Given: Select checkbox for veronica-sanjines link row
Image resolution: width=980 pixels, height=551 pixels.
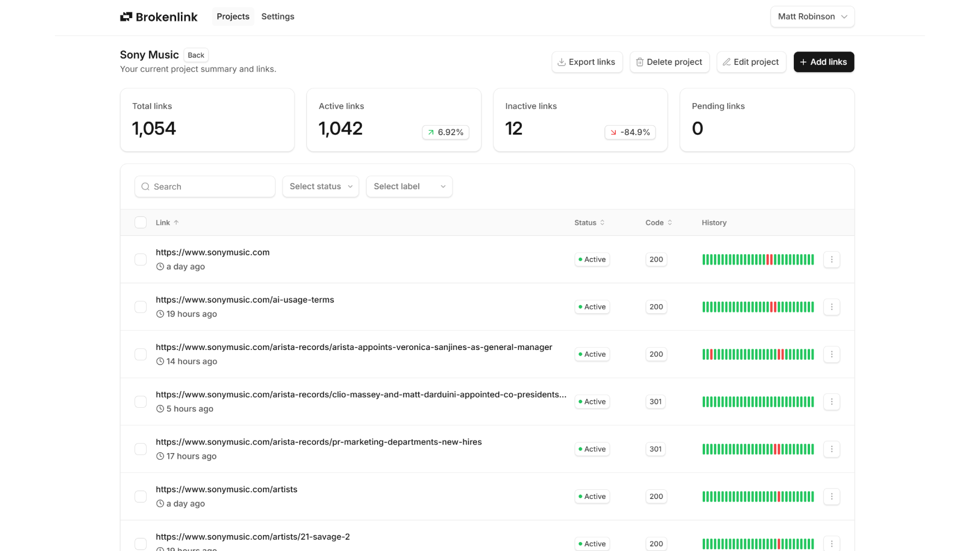Looking at the screenshot, I should pos(140,354).
